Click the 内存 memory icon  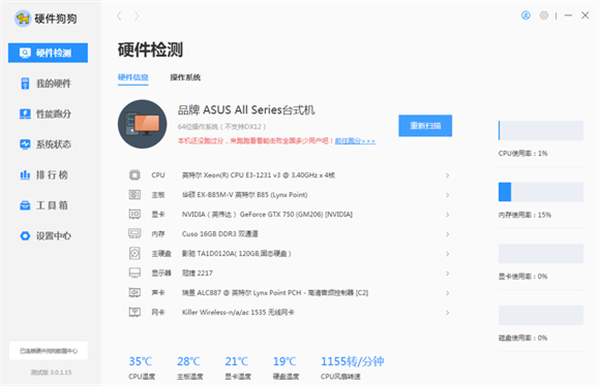click(x=134, y=234)
